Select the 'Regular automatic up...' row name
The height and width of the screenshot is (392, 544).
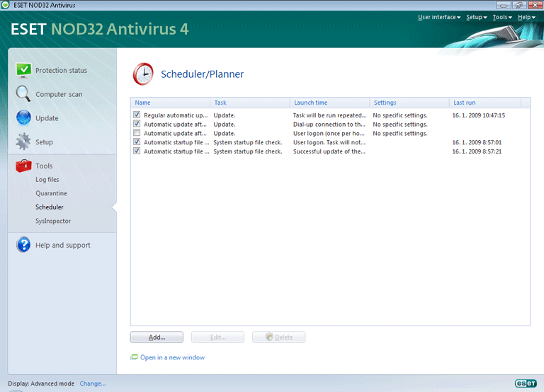[x=176, y=115]
